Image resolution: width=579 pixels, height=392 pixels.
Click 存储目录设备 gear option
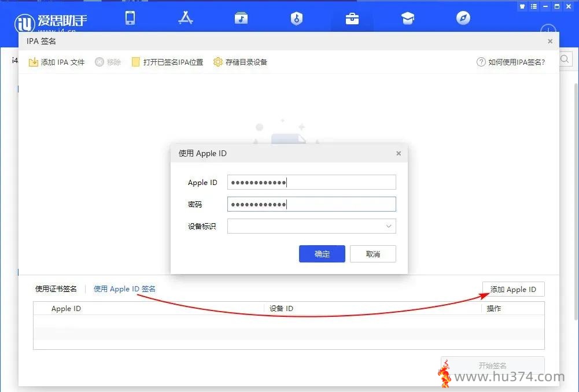click(240, 62)
